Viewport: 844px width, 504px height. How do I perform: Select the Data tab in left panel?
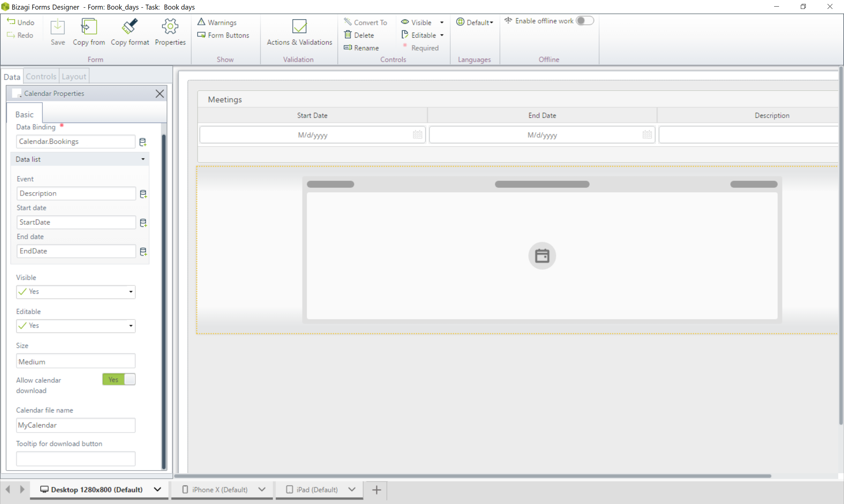click(12, 76)
